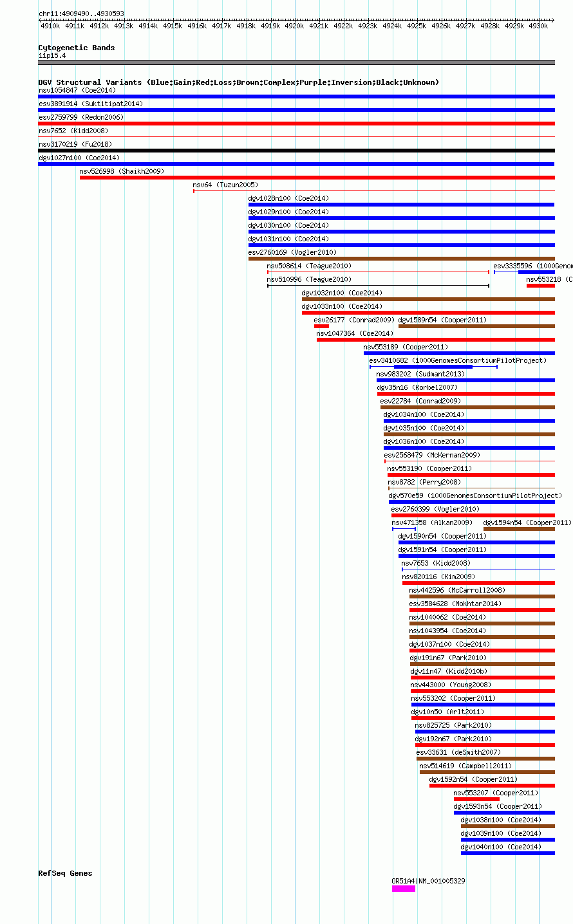Open nsv8782 (Perry2008) variant
573x924 pixels.
pos(424,482)
